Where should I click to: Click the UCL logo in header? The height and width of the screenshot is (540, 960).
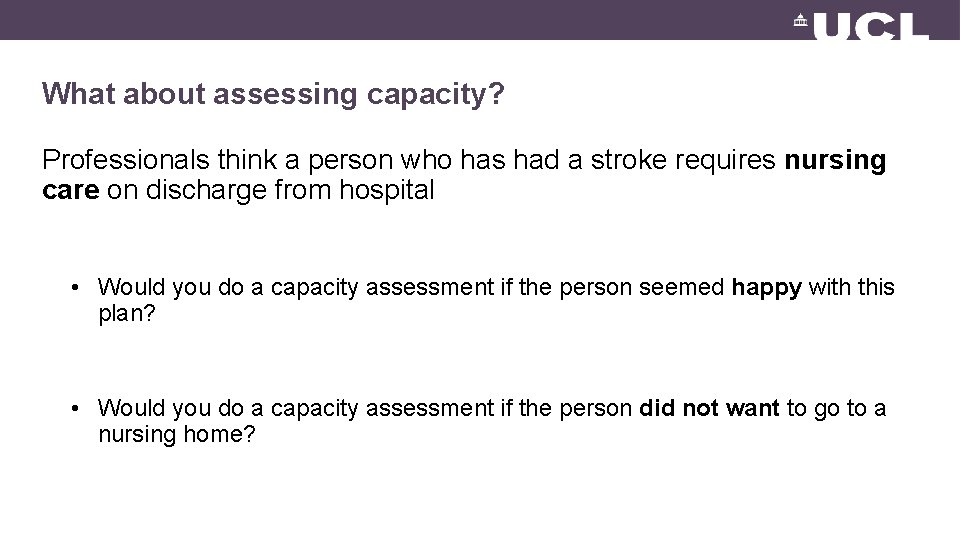click(861, 26)
